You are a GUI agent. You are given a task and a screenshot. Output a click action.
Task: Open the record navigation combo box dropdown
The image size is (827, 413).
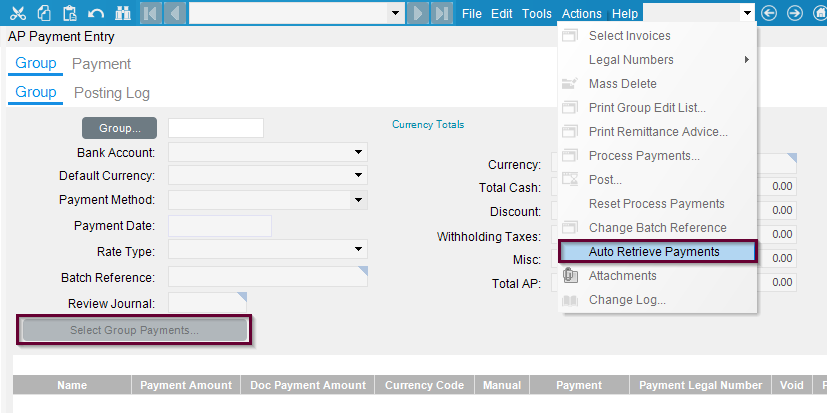pyautogui.click(x=395, y=13)
